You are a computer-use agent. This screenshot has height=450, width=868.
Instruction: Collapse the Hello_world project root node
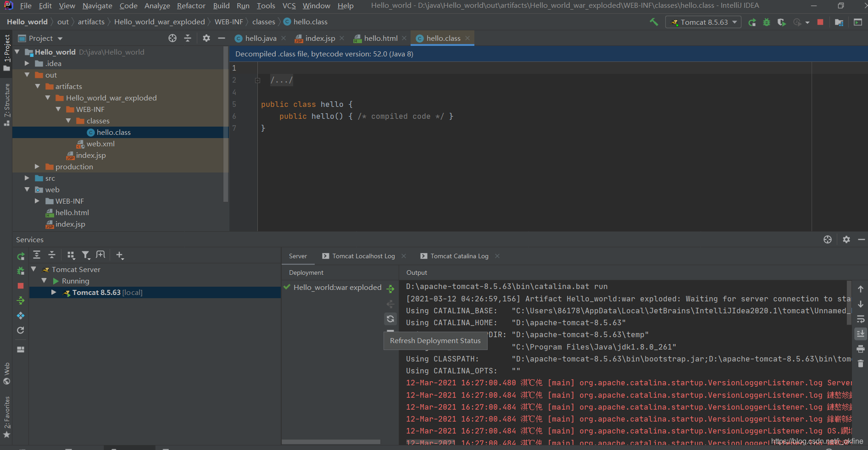pyautogui.click(x=17, y=52)
